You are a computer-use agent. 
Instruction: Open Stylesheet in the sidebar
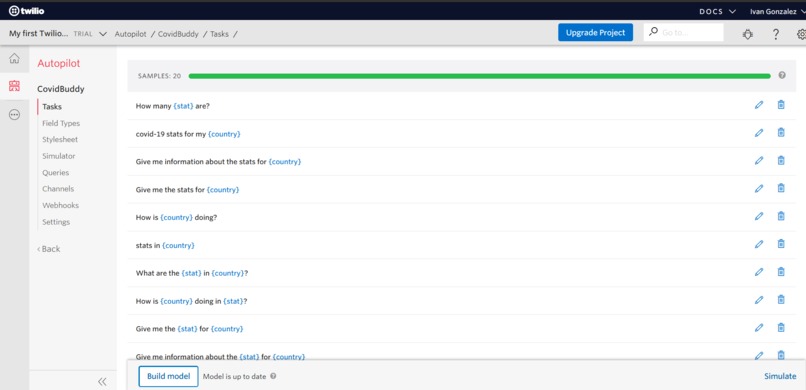tap(60, 140)
